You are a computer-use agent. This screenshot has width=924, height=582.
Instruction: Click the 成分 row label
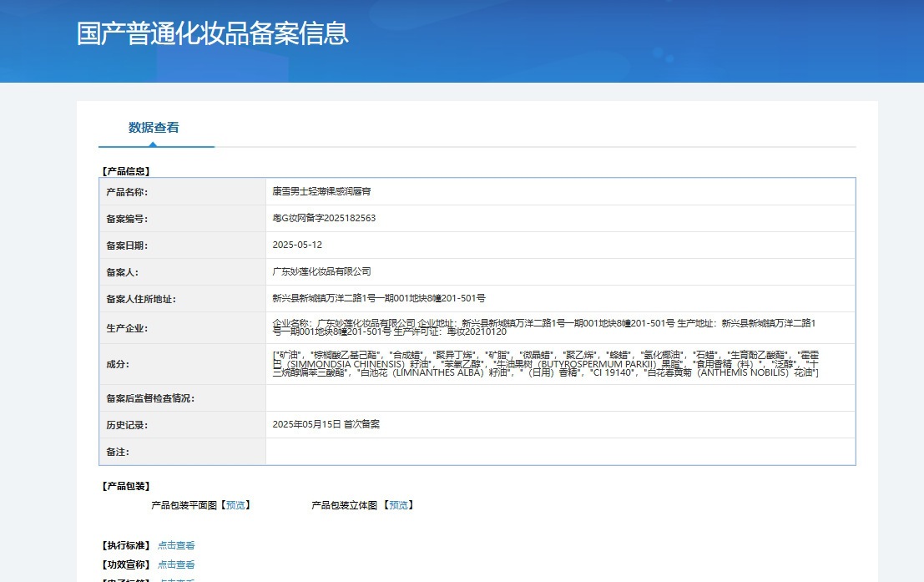pyautogui.click(x=118, y=364)
